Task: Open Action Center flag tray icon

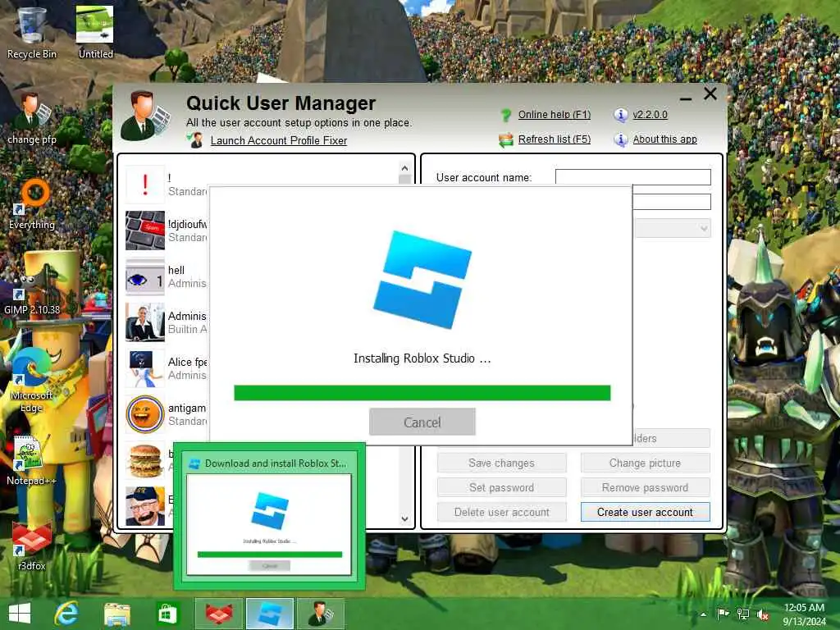Action: pyautogui.click(x=723, y=614)
